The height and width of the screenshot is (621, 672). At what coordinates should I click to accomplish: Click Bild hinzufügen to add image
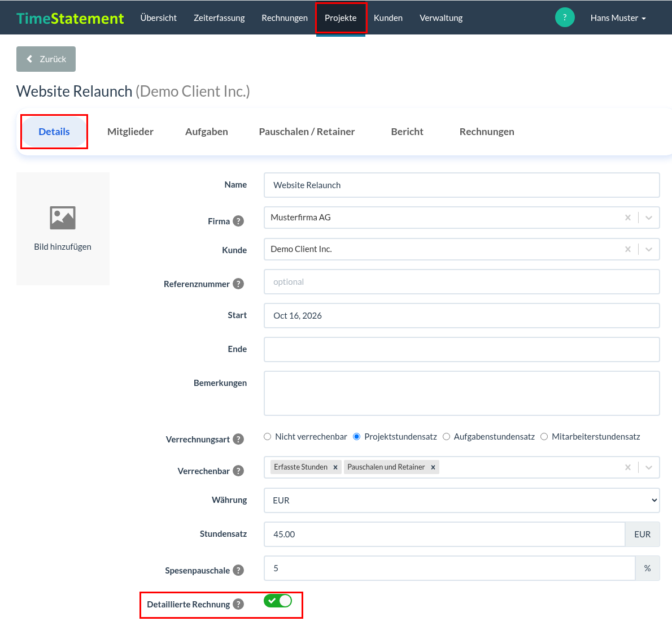coord(63,246)
